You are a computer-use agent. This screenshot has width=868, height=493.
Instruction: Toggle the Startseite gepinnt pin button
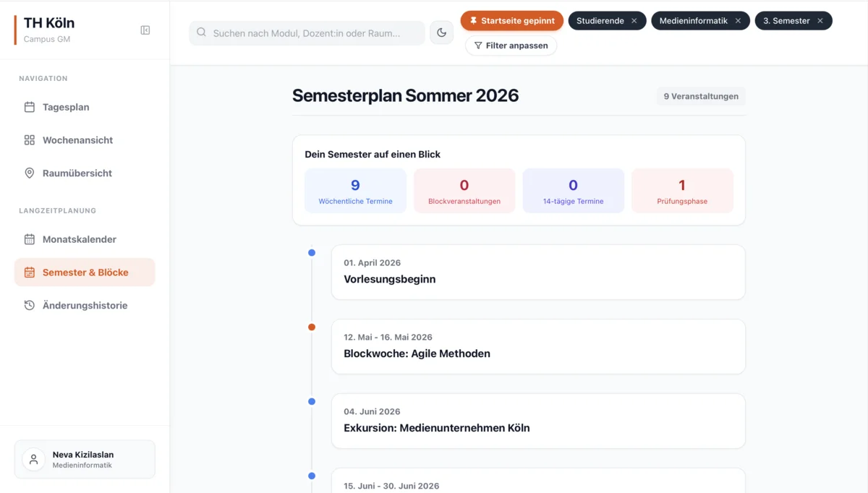(x=512, y=21)
